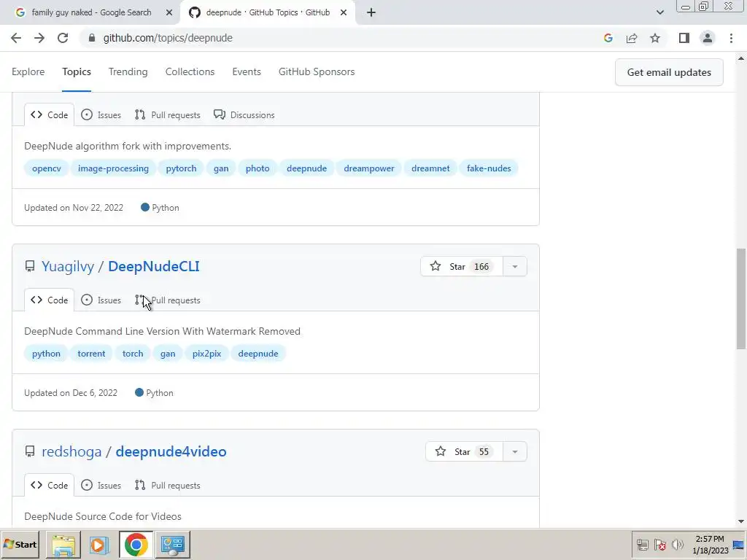Image resolution: width=747 pixels, height=560 pixels.
Task: Click the Yuagilvy owner link
Action: coord(68,267)
